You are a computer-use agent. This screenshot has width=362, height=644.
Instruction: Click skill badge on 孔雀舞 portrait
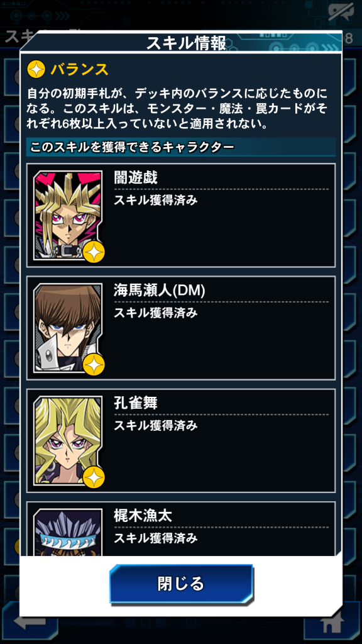coord(94,477)
